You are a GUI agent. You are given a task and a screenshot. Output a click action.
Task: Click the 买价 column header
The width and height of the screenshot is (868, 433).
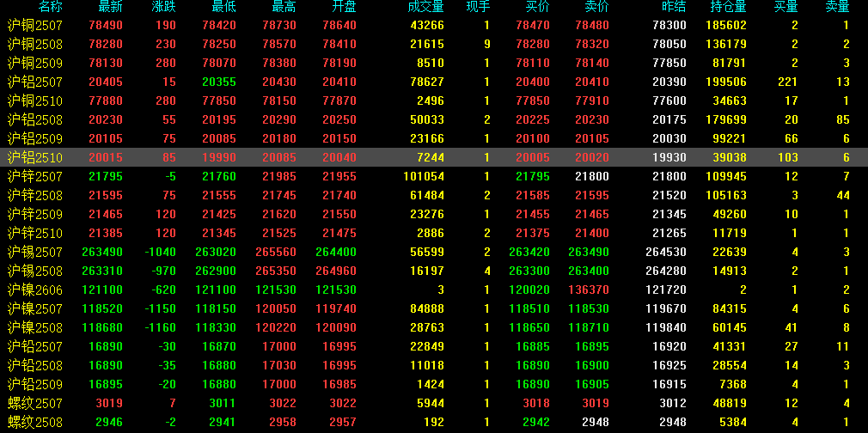(537, 7)
